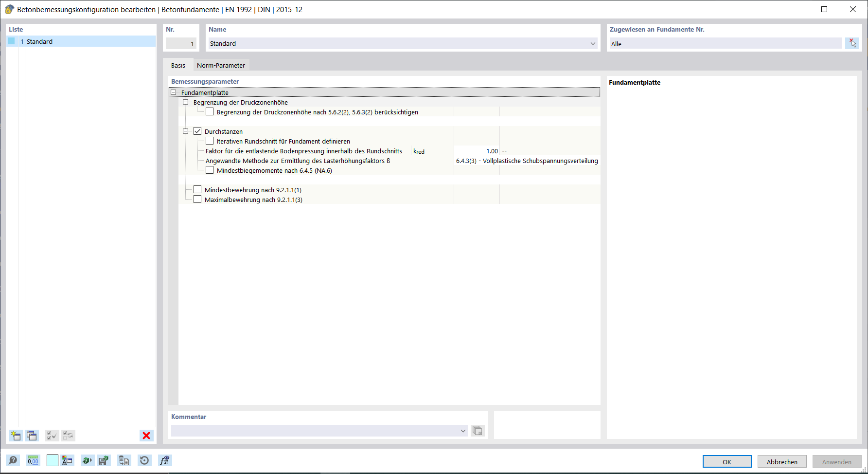Click the Anwenden button
The height and width of the screenshot is (474, 868).
[x=837, y=462]
